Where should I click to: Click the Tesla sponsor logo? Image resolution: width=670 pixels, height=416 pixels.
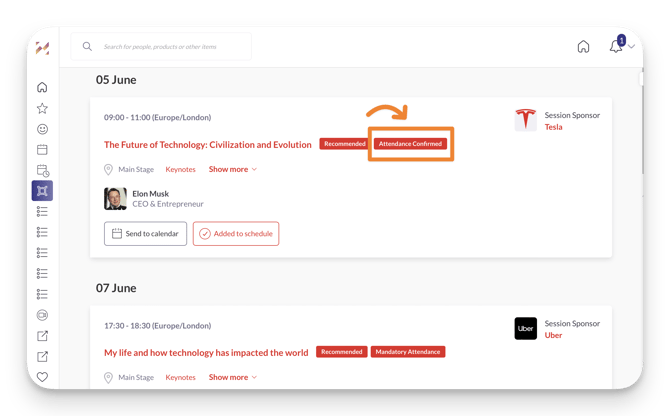[525, 121]
